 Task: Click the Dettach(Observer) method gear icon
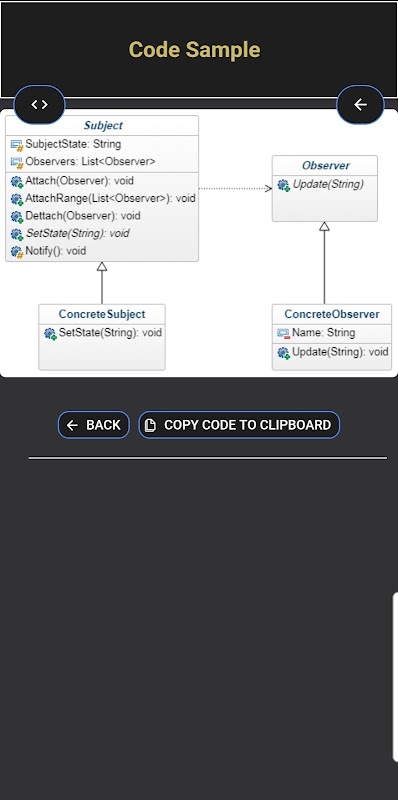coord(17,216)
